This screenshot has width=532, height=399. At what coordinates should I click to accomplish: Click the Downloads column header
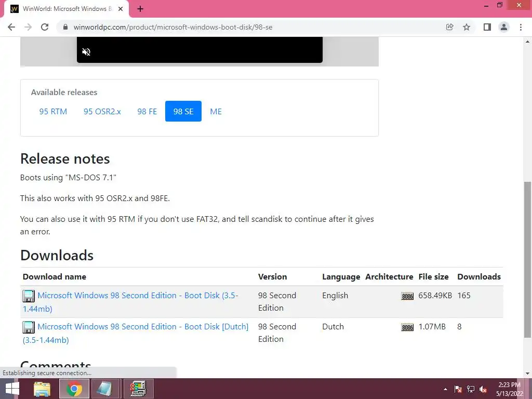point(479,277)
